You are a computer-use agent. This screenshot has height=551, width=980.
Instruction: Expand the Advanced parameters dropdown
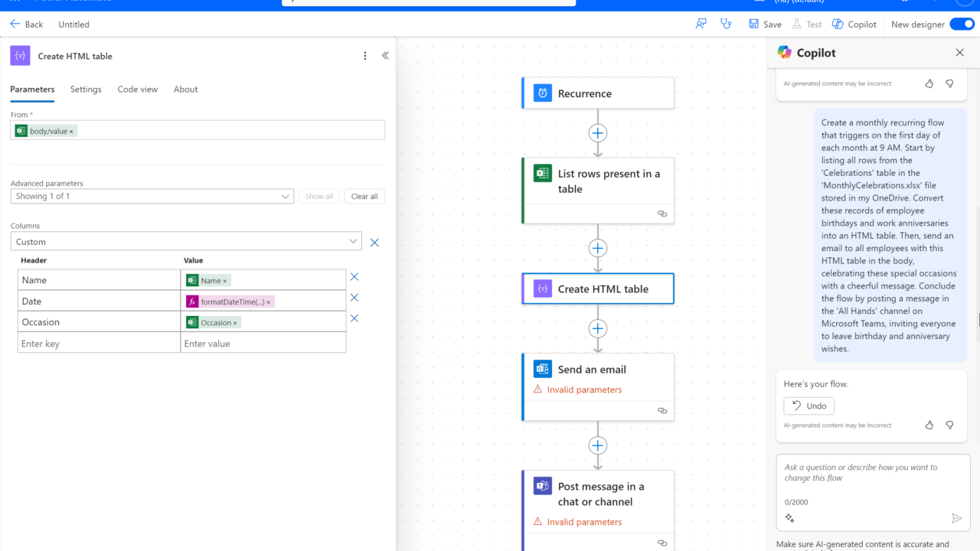[152, 197]
